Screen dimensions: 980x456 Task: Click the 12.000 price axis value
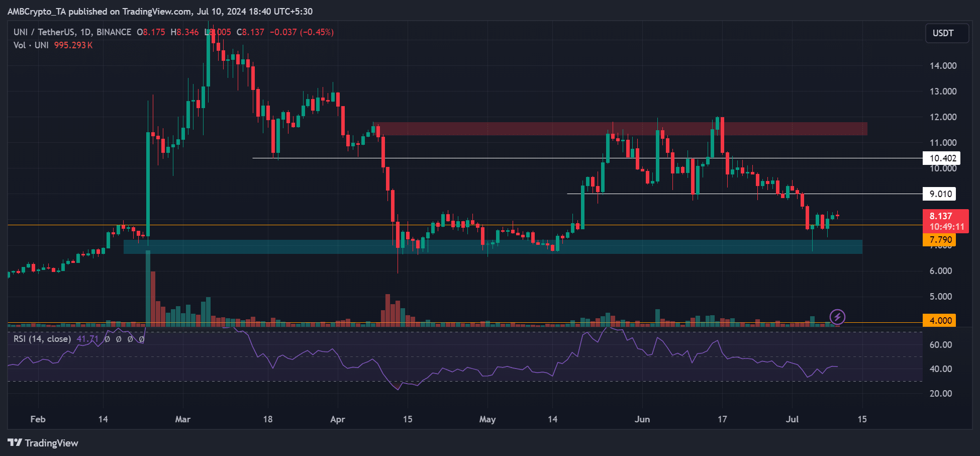click(x=943, y=117)
